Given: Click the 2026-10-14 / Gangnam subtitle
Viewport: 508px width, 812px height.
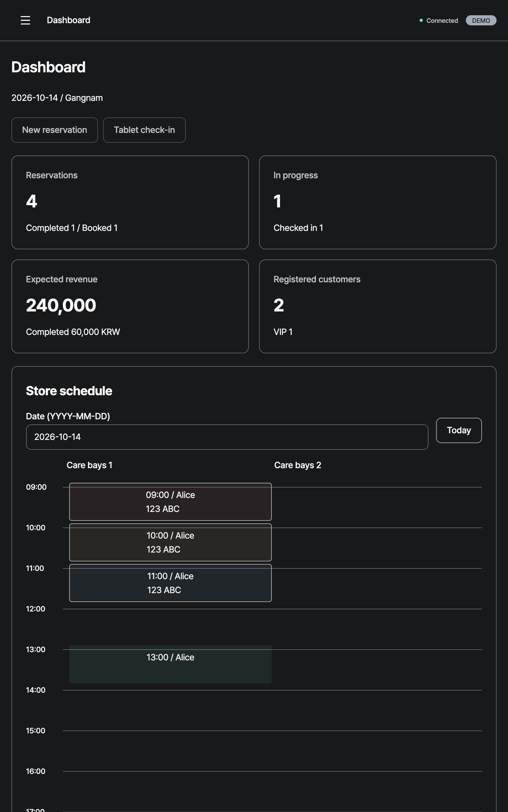Looking at the screenshot, I should coord(57,98).
